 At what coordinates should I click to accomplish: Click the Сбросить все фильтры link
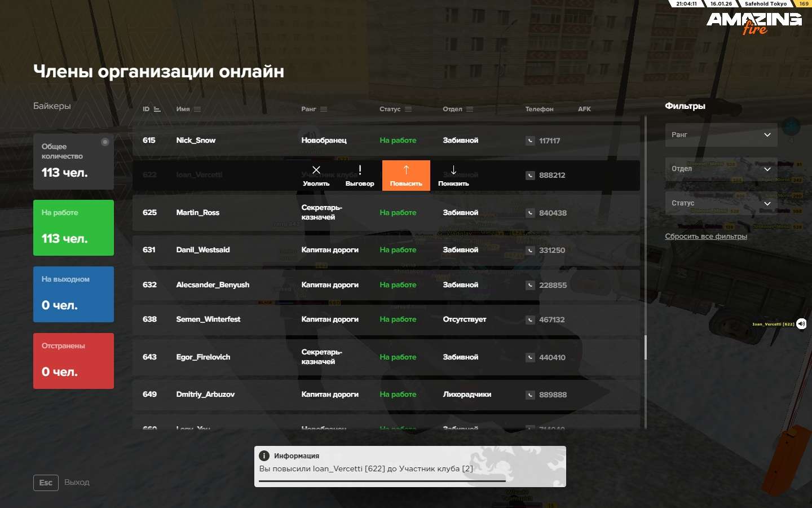click(705, 237)
